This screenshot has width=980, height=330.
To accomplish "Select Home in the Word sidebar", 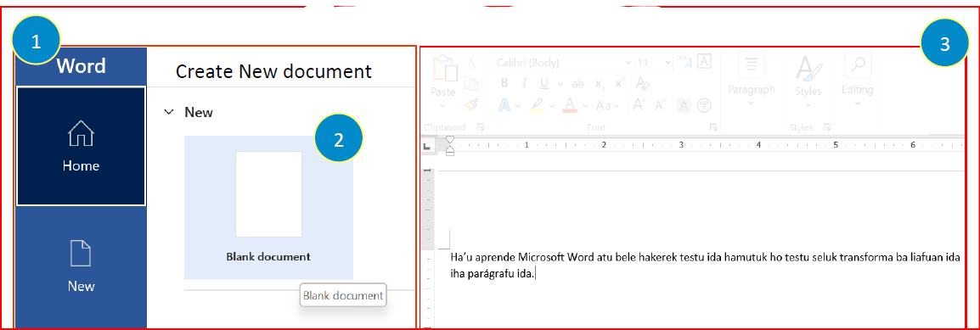I will [82, 146].
